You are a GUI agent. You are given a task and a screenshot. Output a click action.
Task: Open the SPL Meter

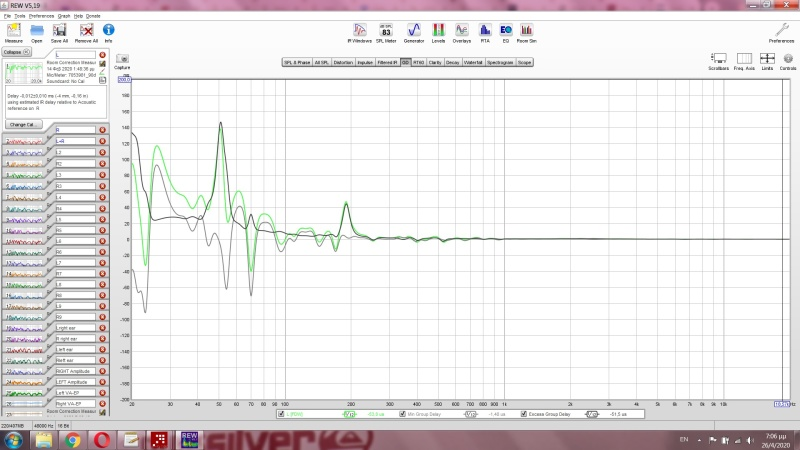385,32
